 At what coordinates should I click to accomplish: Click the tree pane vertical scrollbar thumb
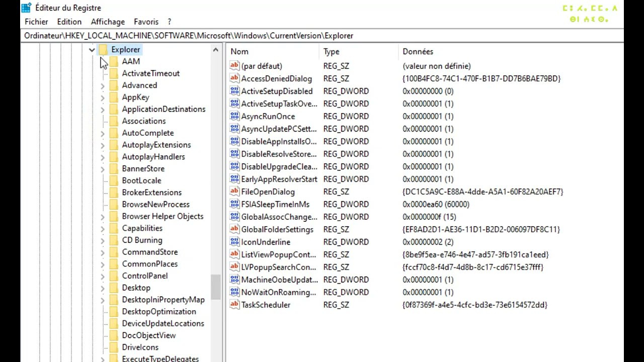click(x=215, y=287)
